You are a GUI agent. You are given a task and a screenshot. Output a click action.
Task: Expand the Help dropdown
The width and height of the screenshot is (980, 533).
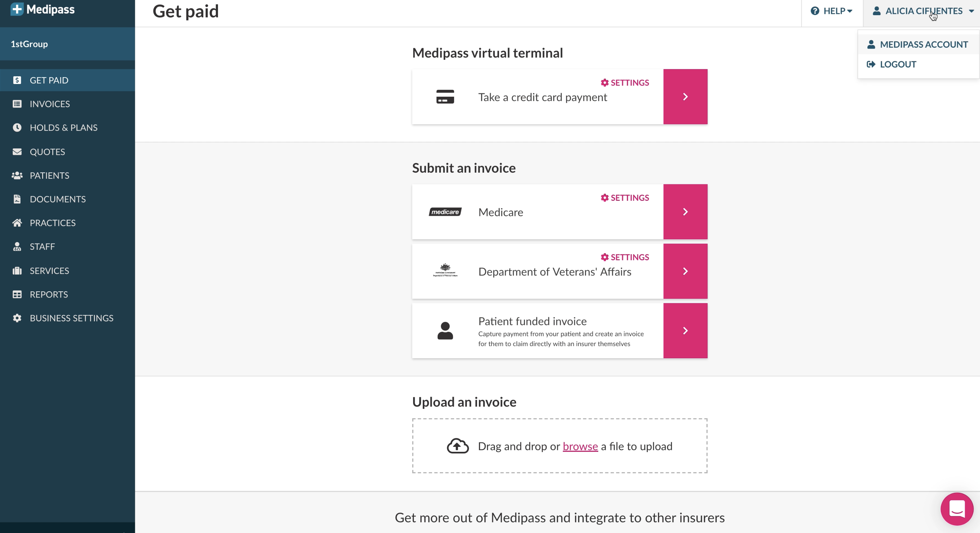[x=832, y=11]
